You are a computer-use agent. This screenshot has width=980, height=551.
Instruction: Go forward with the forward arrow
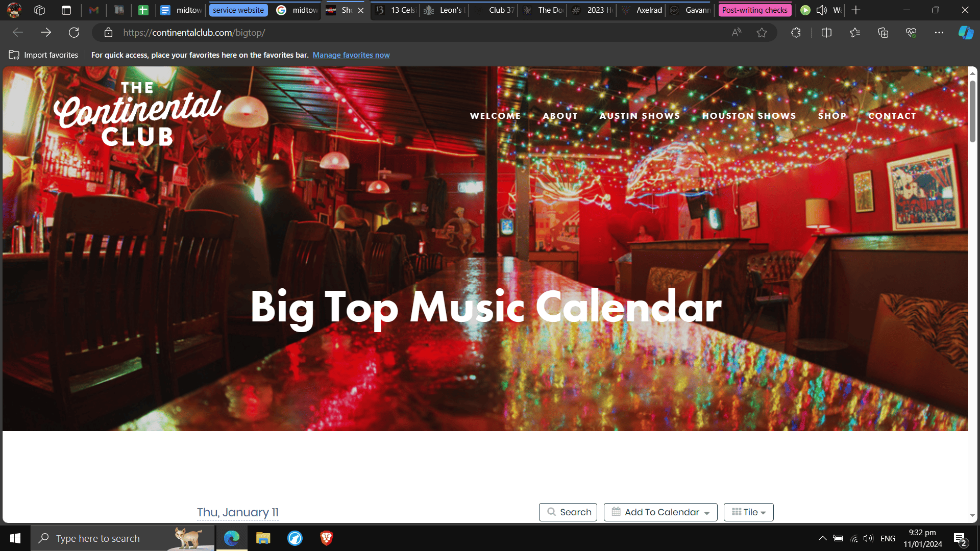click(x=46, y=33)
